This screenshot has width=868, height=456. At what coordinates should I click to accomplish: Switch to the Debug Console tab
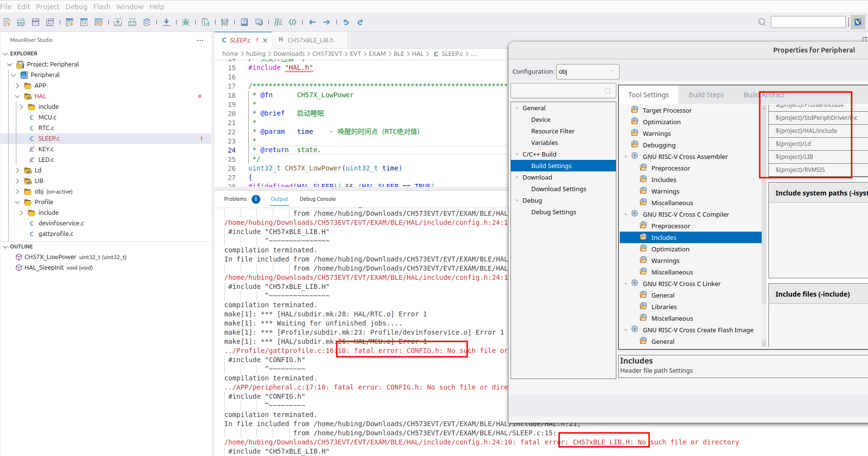(x=318, y=199)
